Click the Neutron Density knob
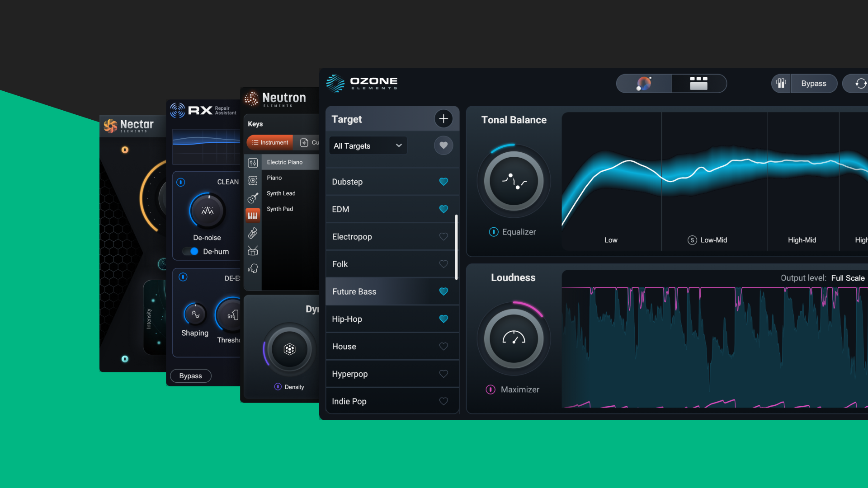 [x=289, y=349]
